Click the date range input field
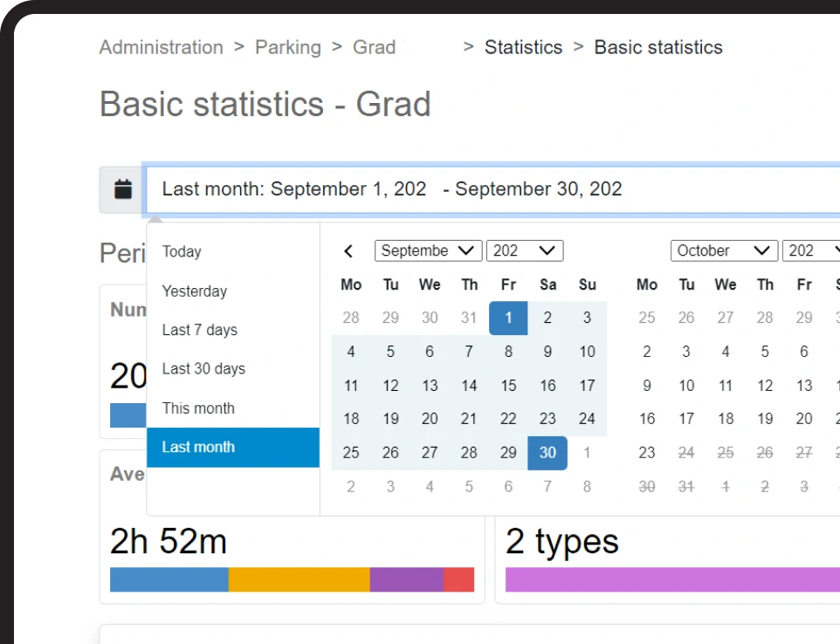This screenshot has height=644, width=840. pos(492,189)
